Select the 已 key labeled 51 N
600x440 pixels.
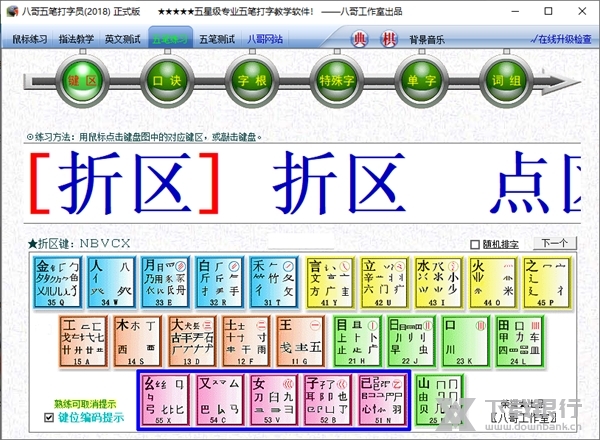coord(382,400)
